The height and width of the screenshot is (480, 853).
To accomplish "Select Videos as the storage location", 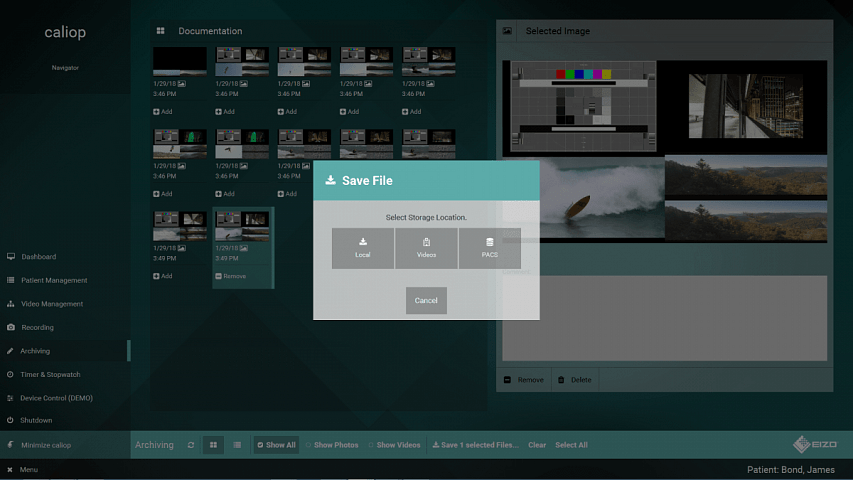I will coord(426,248).
